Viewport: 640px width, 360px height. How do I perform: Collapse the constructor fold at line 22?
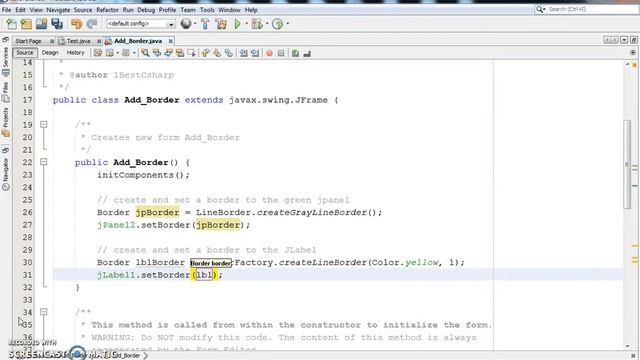pyautogui.click(x=44, y=162)
